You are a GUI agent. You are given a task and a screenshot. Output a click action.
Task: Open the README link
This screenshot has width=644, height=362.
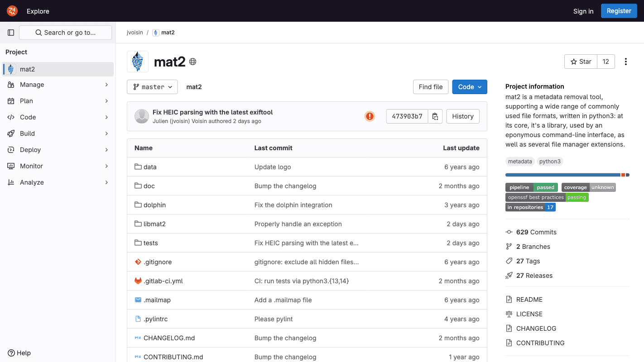529,300
